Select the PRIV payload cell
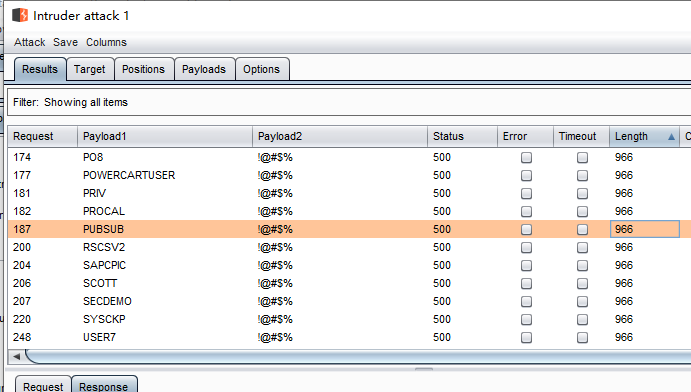 pyautogui.click(x=94, y=193)
